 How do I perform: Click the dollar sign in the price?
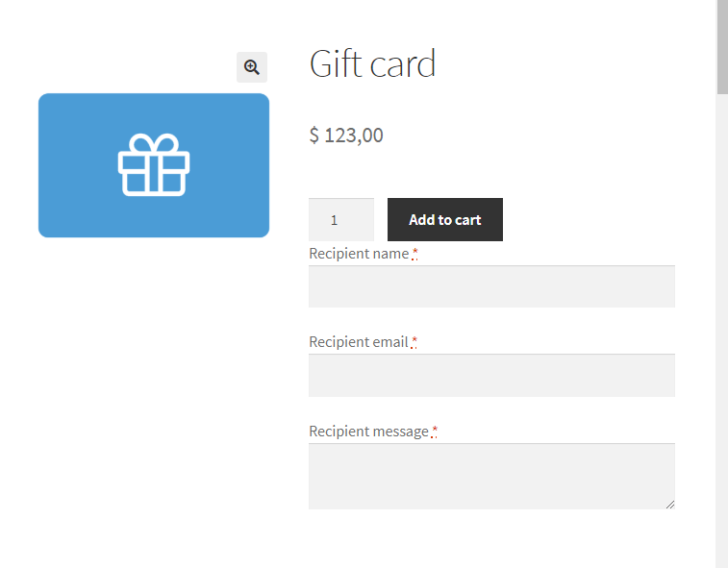pyautogui.click(x=314, y=136)
